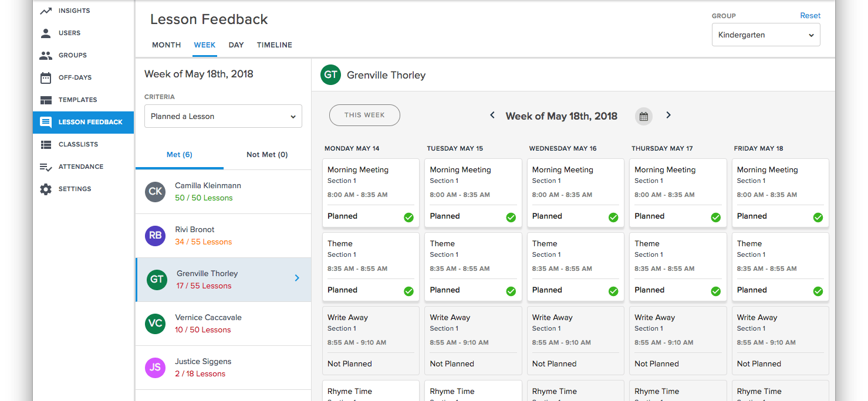Open Monday's Morning Meeting lesson card
This screenshot has height=401, width=868.
[x=371, y=193]
